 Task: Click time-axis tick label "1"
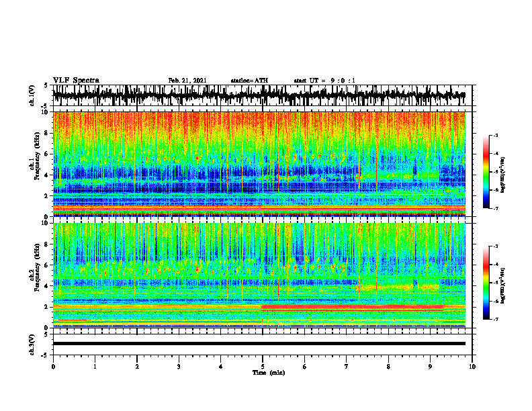click(x=95, y=367)
